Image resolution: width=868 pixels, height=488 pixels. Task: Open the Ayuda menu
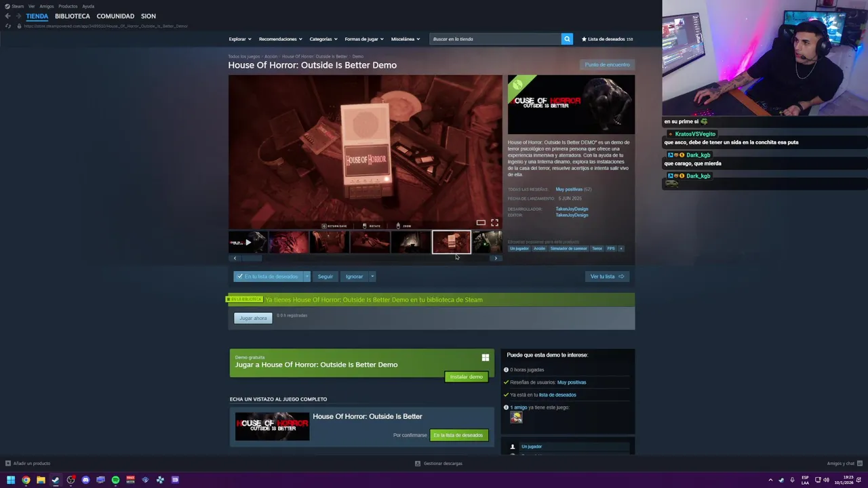pyautogui.click(x=88, y=6)
